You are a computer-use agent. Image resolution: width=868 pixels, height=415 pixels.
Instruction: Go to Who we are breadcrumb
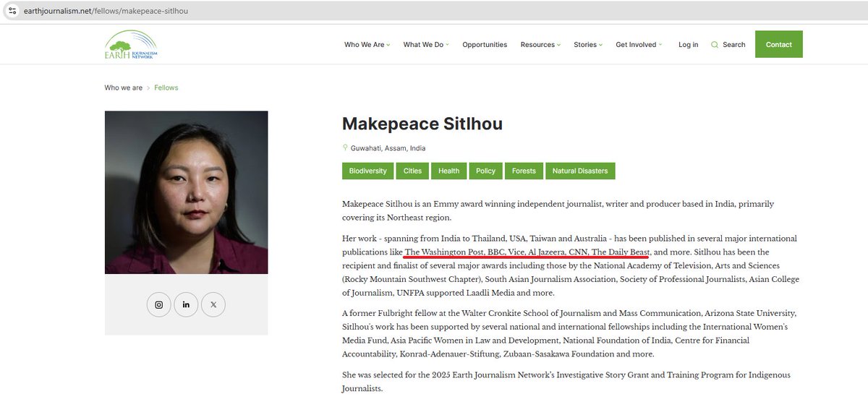(123, 87)
